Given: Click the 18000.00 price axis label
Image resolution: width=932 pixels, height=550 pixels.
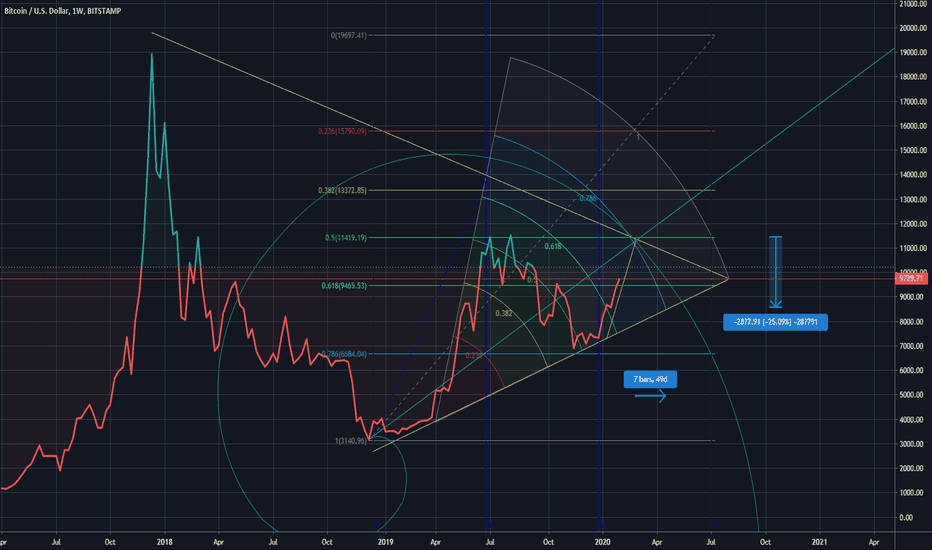Looking at the screenshot, I should click(912, 77).
